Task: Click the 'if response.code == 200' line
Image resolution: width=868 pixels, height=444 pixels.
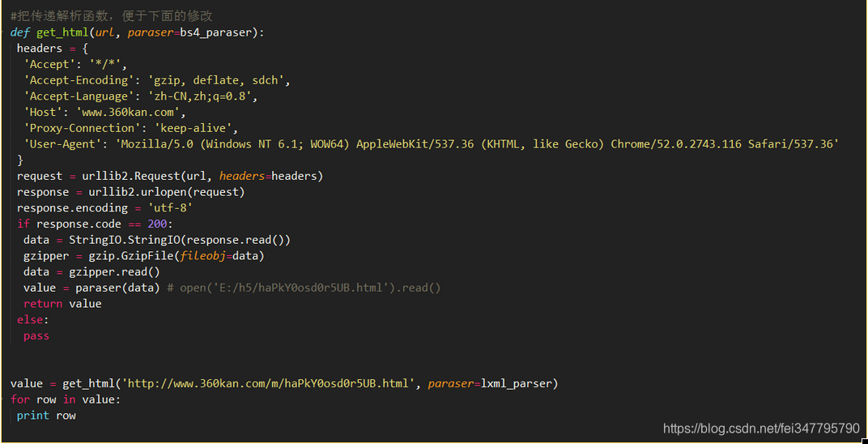Action: [96, 224]
